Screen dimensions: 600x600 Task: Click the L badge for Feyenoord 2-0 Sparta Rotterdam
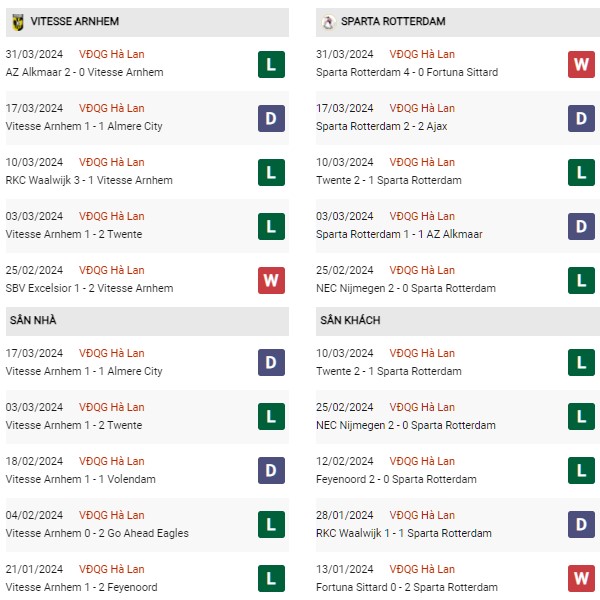[581, 470]
